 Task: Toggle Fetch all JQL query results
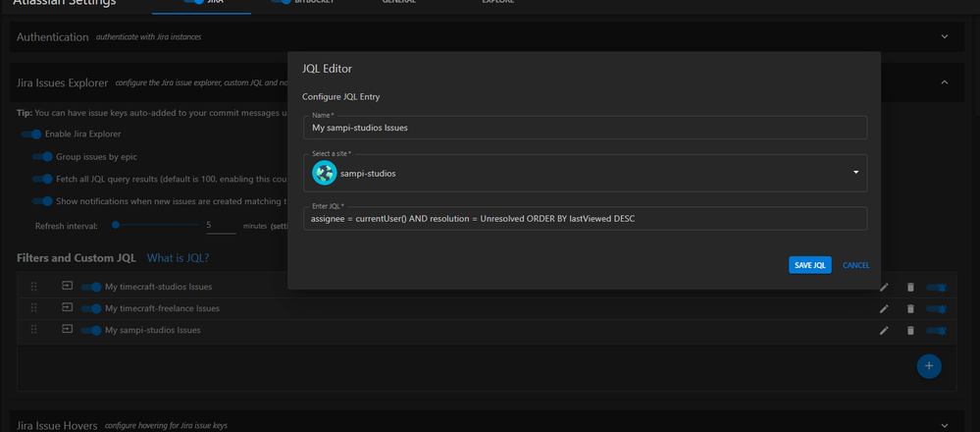(x=42, y=179)
